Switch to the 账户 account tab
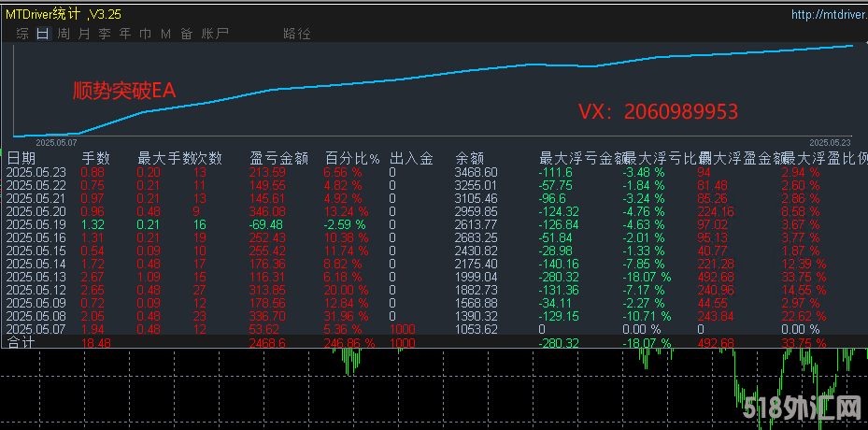This screenshot has height=430, width=868. tap(214, 34)
